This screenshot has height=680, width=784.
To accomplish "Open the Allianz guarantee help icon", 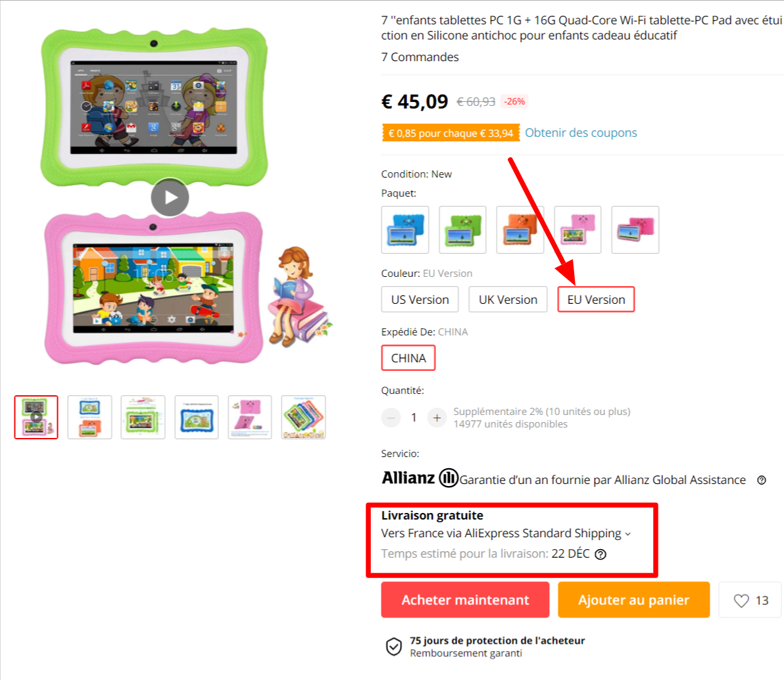I will tap(761, 480).
